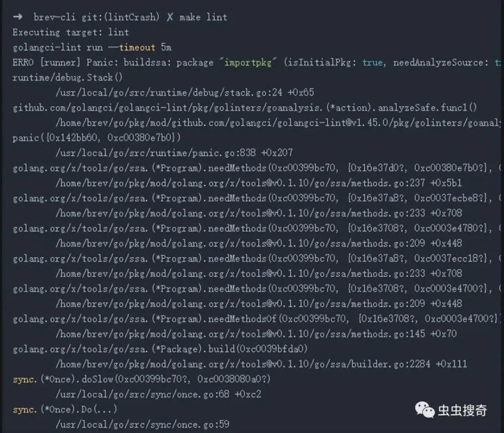Click the blue true value after isInitialPkg
Viewport: 504px width, 433px height.
click(x=372, y=62)
